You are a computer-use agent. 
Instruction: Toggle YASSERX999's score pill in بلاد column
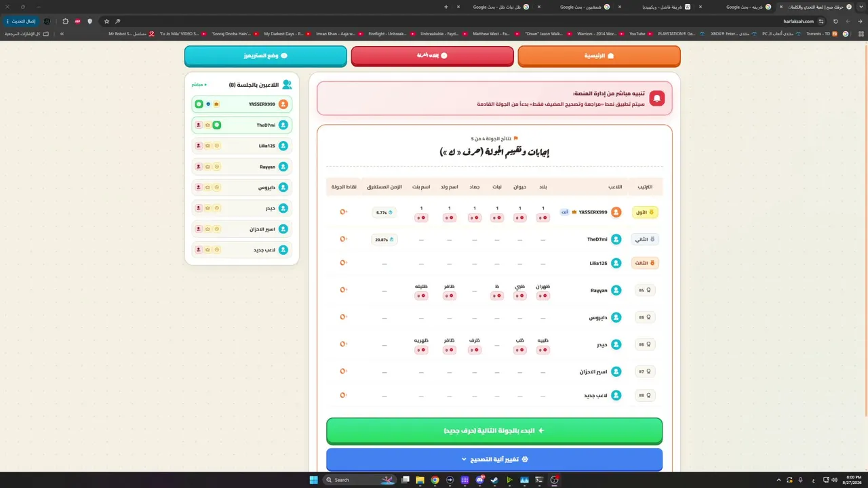pyautogui.click(x=542, y=218)
